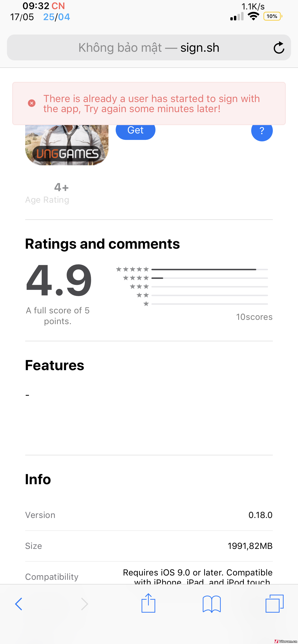Tap the Version 0.18.0 info row
Viewport: 298px width, 644px height.
point(149,515)
